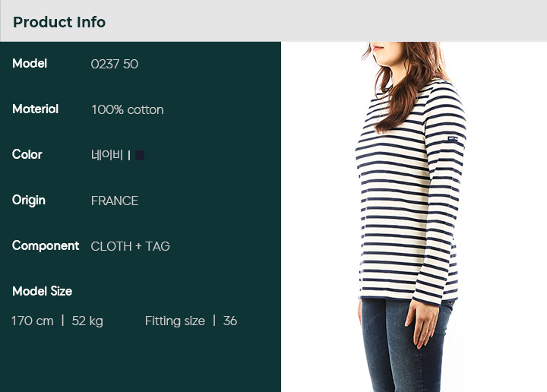
Task: Click the Origin label
Action: point(29,201)
